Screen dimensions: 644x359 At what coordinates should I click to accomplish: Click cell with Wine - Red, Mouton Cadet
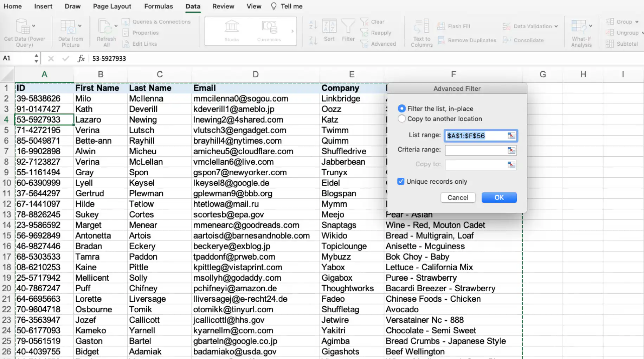[x=453, y=225]
